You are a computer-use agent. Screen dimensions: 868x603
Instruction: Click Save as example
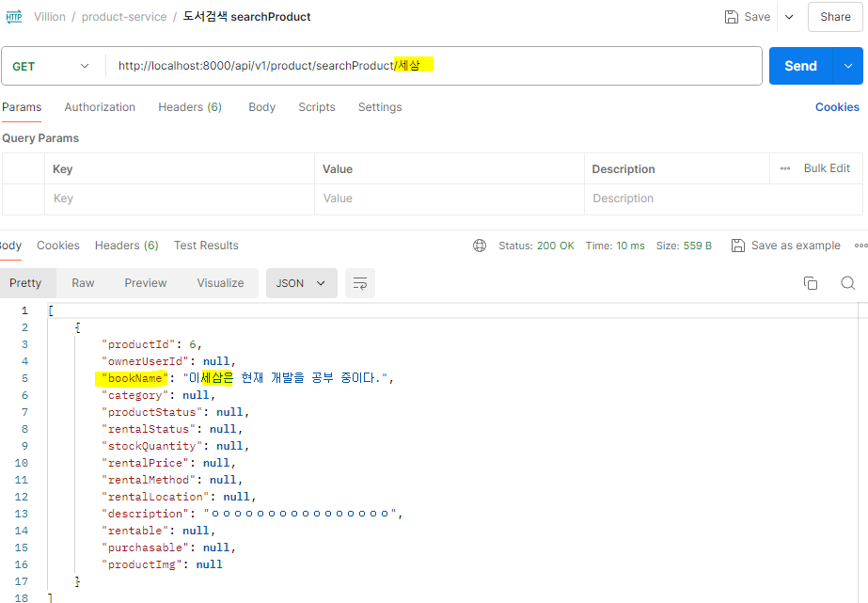pyautogui.click(x=785, y=246)
